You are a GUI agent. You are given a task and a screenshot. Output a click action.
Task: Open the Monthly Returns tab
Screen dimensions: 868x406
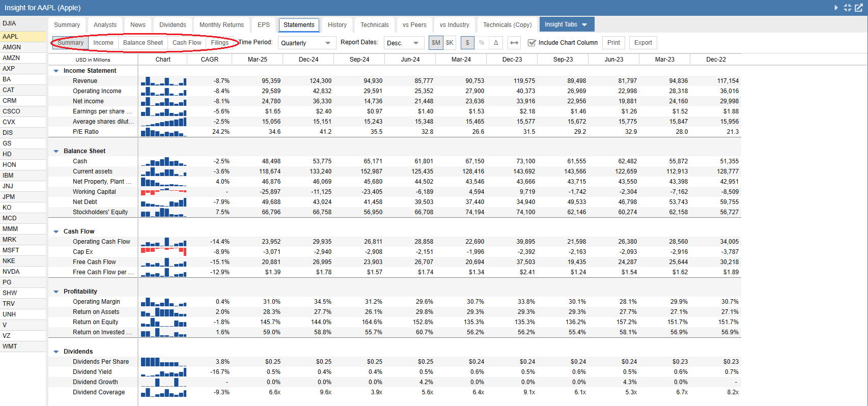coord(222,25)
